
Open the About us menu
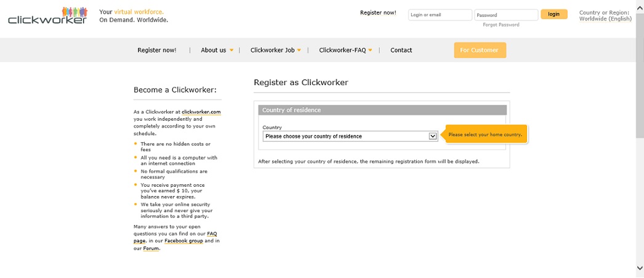click(213, 50)
